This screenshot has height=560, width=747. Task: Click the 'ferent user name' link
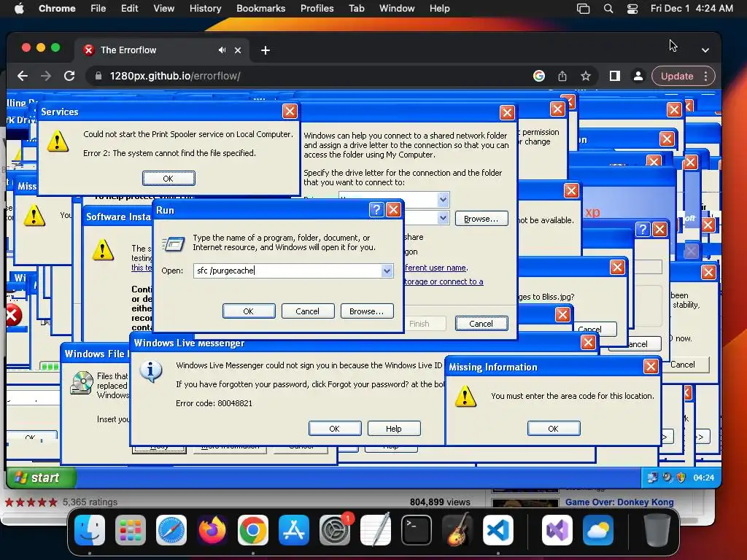(436, 268)
